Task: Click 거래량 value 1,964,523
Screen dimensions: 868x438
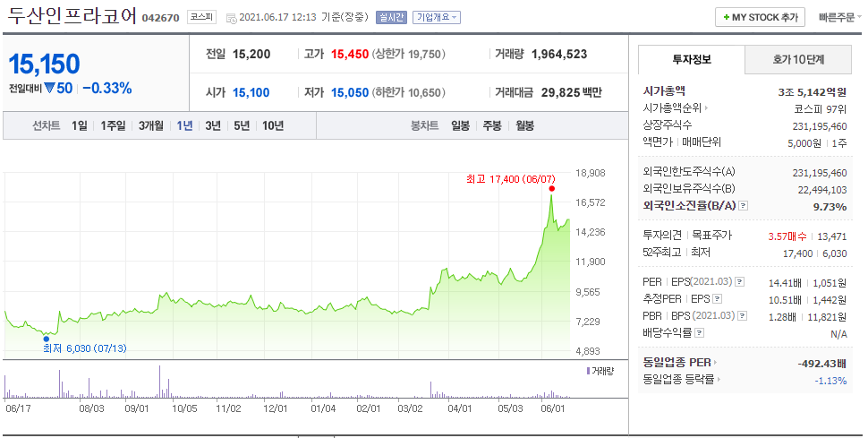Action: coord(559,55)
